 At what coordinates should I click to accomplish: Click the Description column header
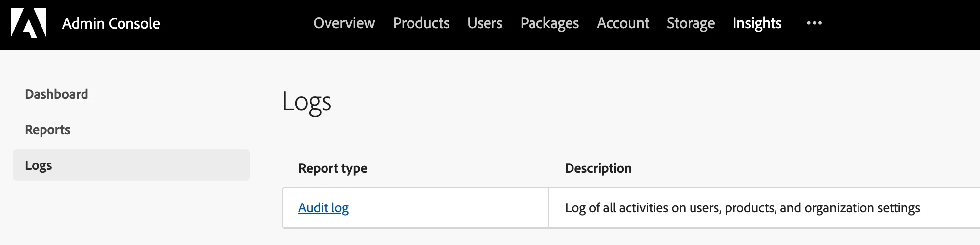coord(598,168)
